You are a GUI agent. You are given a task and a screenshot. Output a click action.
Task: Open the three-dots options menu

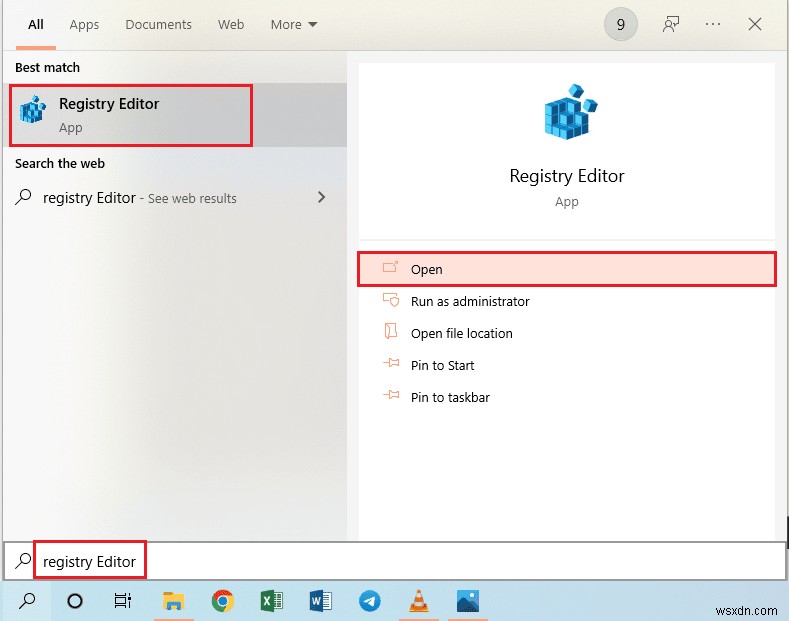tap(713, 24)
